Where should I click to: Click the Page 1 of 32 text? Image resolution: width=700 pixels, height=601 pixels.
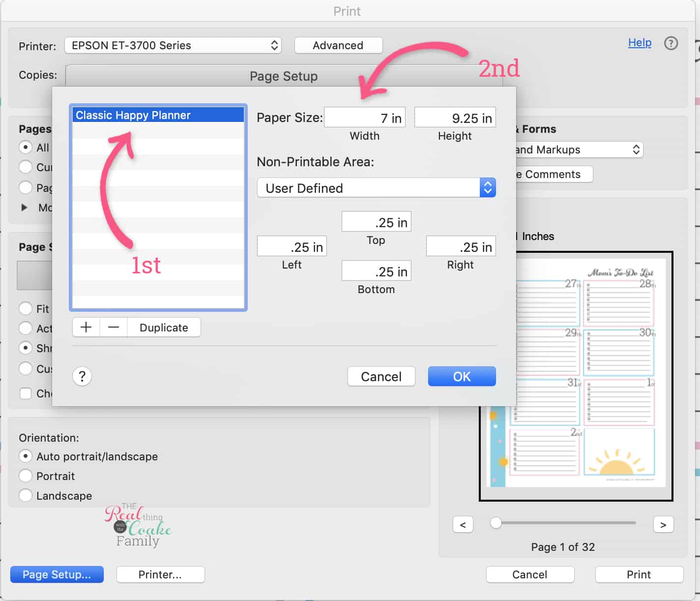563,547
